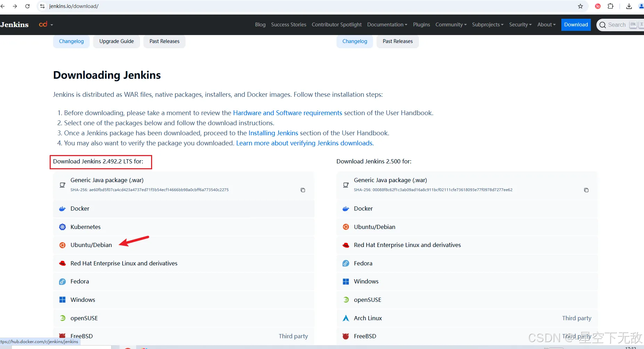Viewport: 644px width, 349px height.
Task: Click FreeBSD icon in weekly 2.500 list
Action: point(346,336)
